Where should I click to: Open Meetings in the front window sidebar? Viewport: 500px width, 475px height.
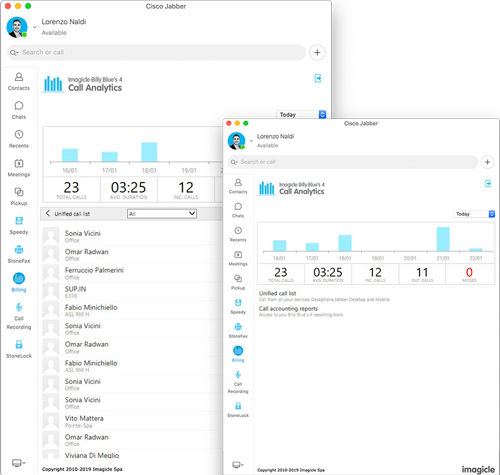[238, 259]
